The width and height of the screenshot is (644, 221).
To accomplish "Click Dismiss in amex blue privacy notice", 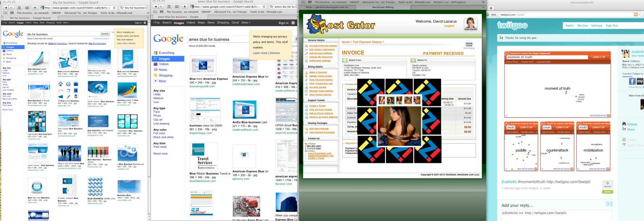I will tap(275, 53).
